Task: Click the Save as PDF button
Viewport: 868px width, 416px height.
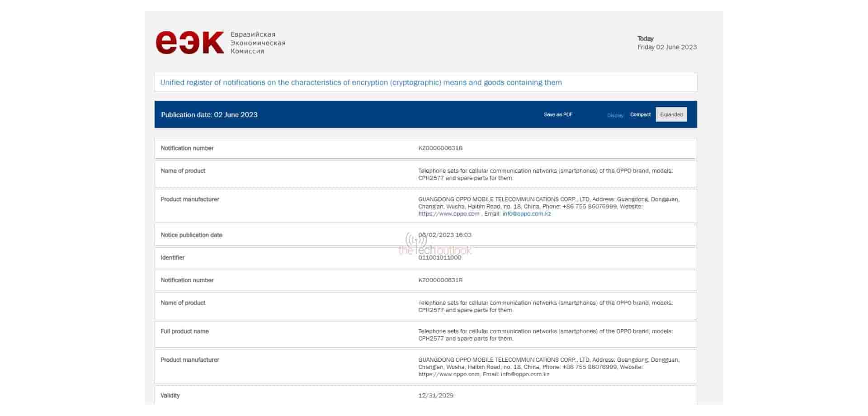Action: pos(558,115)
